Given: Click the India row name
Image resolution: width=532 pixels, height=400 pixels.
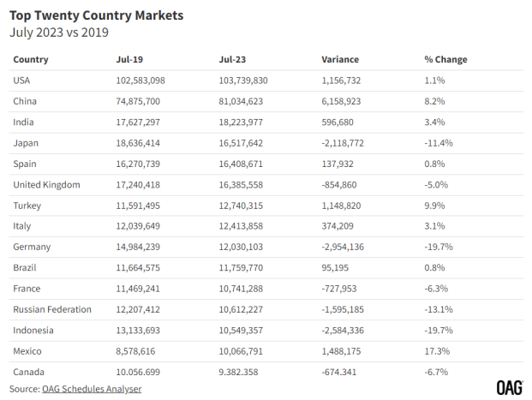Looking at the screenshot, I should [24, 122].
